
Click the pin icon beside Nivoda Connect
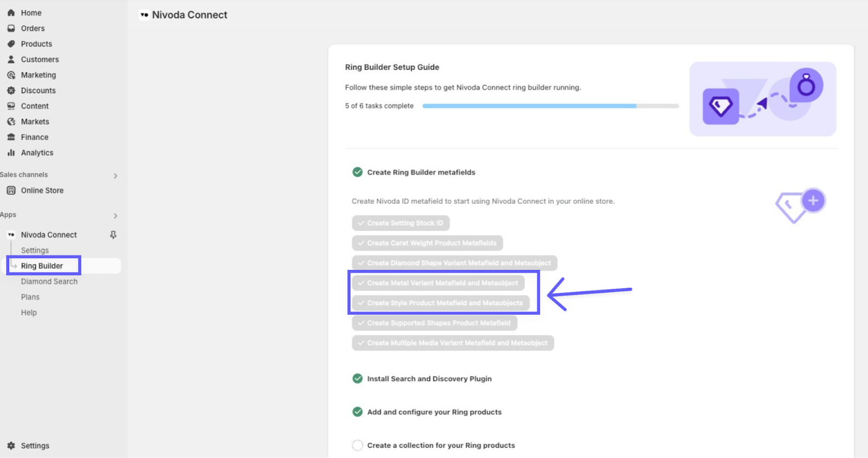pyautogui.click(x=113, y=235)
